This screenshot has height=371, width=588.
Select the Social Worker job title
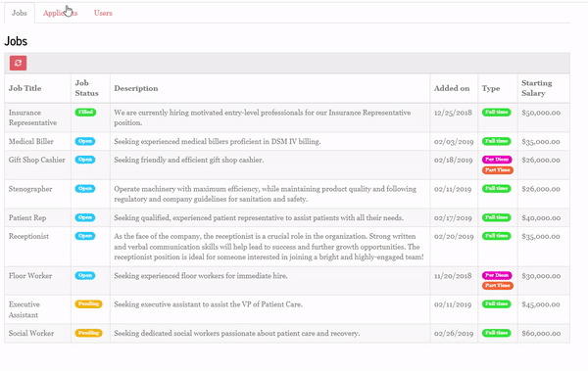[31, 333]
